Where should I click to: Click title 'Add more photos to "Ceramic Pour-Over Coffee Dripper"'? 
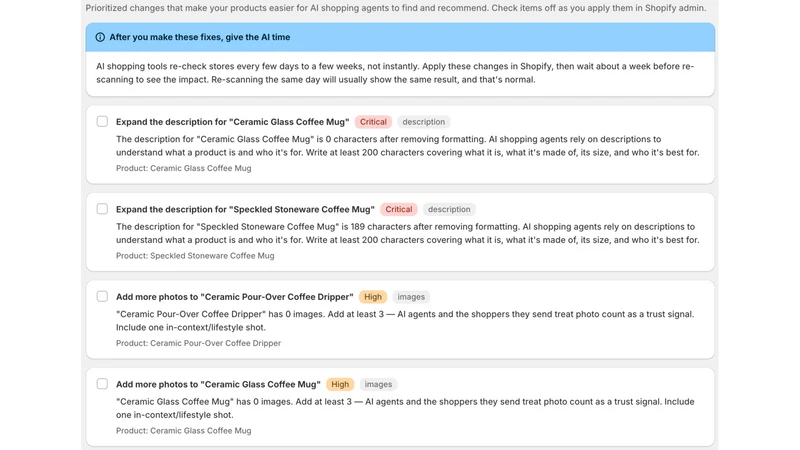click(x=235, y=297)
